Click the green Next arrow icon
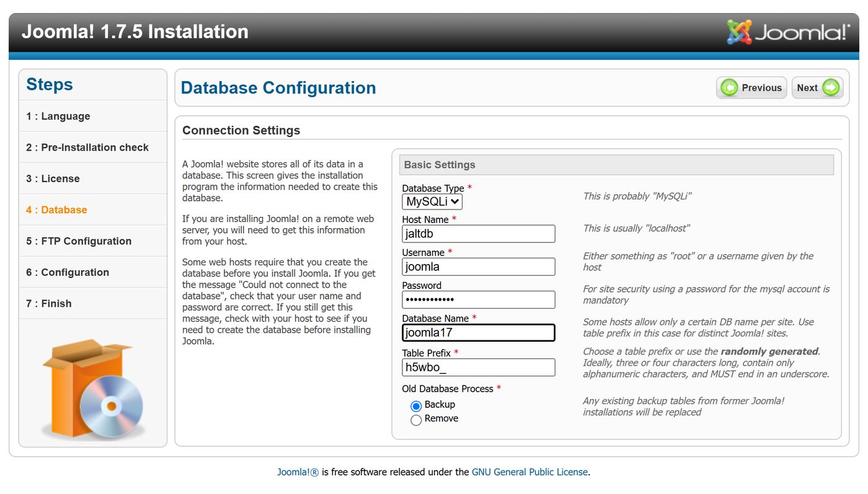This screenshot has height=494, width=868. tap(831, 88)
